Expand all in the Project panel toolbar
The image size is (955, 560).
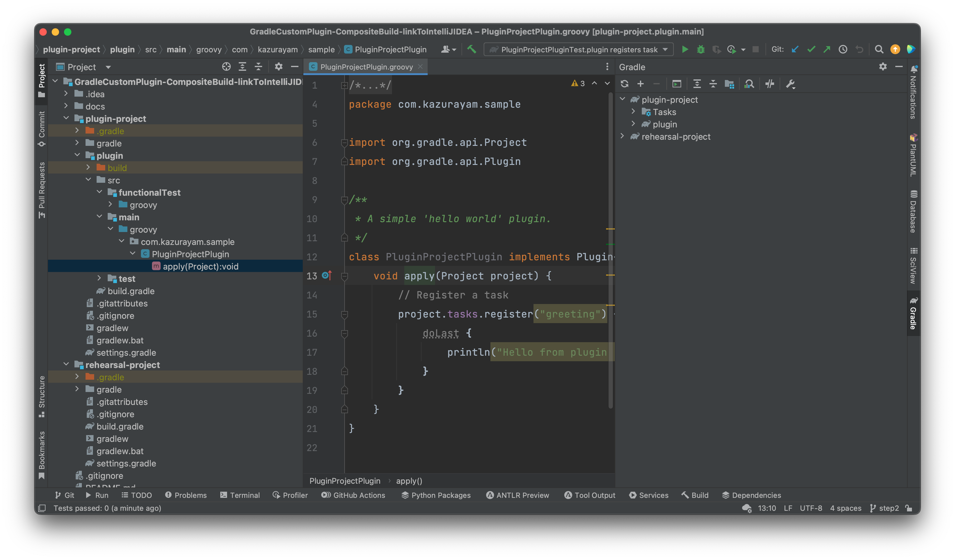[242, 67]
